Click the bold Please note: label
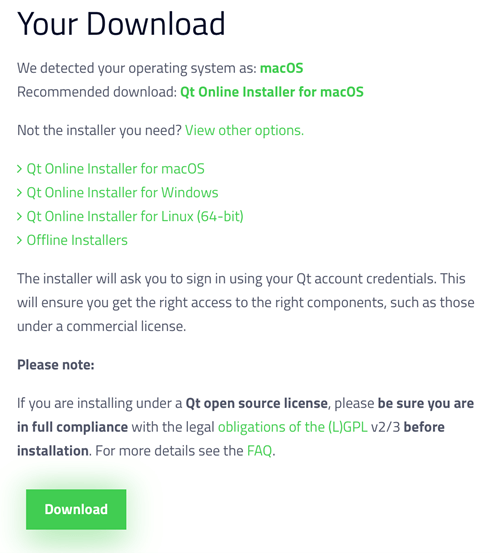498x553 pixels. [x=56, y=365]
